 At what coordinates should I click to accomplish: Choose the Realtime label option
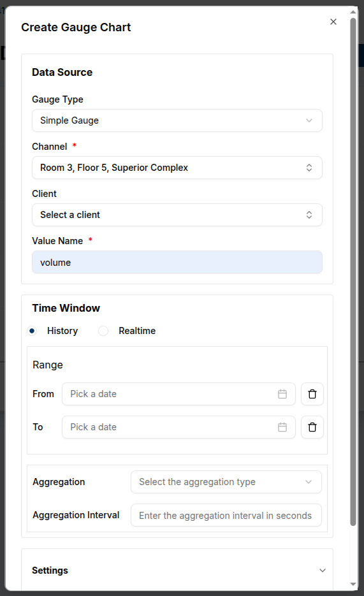pyautogui.click(x=137, y=331)
